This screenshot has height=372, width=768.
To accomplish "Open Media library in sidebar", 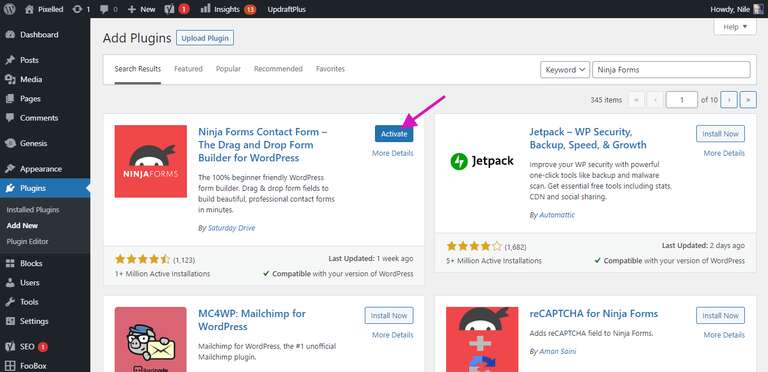I will tap(45, 79).
